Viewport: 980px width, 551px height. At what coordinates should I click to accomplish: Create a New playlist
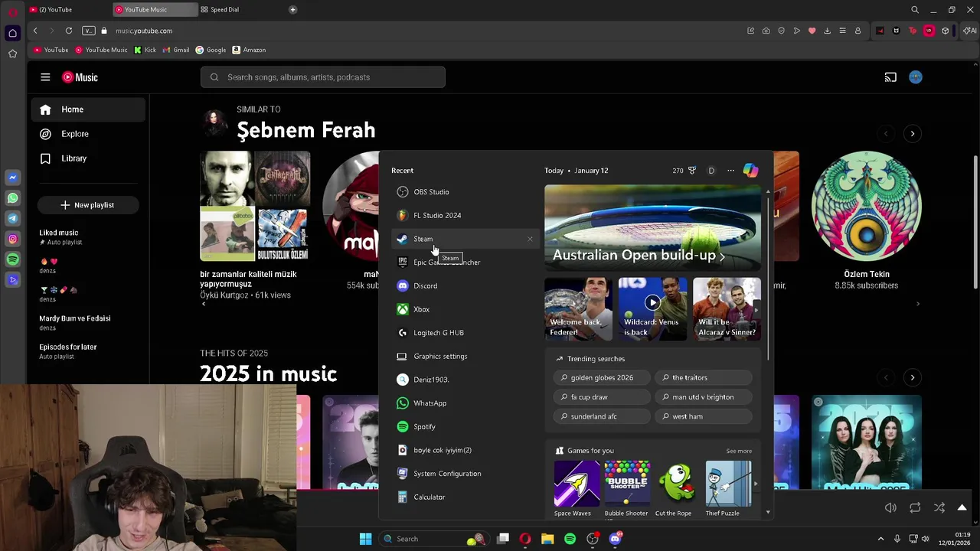87,205
